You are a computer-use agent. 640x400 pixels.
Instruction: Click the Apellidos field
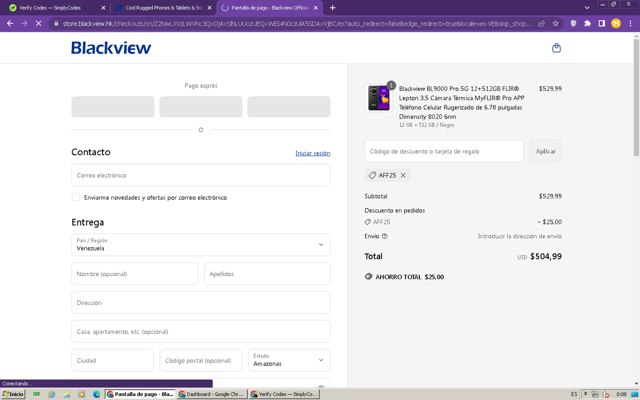(267, 273)
